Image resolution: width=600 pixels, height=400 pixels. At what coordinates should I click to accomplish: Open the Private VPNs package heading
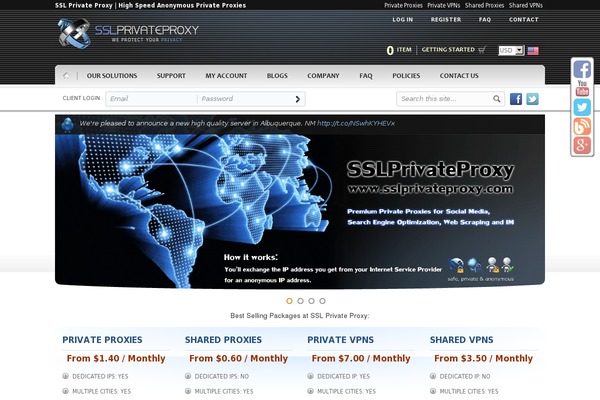[x=341, y=340]
